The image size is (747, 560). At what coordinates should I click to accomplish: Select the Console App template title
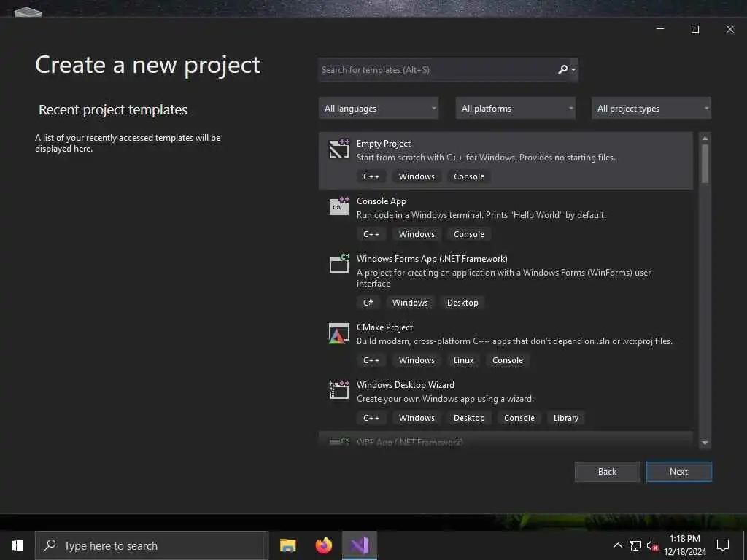pos(381,201)
